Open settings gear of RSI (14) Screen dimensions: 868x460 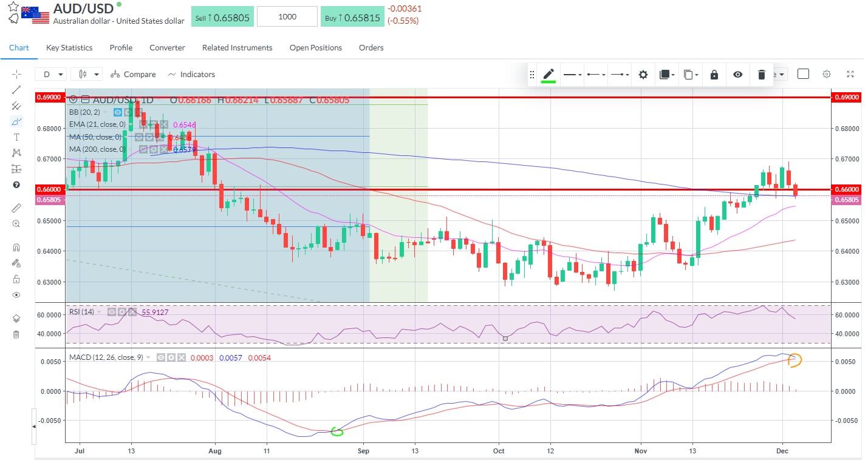click(121, 312)
